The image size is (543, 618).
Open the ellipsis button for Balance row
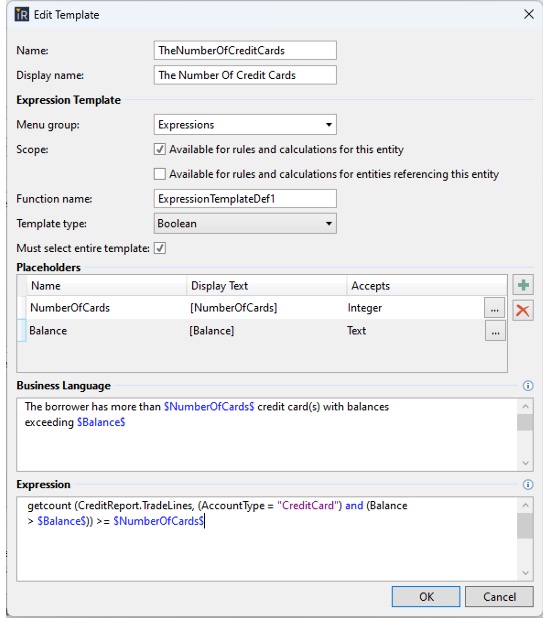(495, 331)
